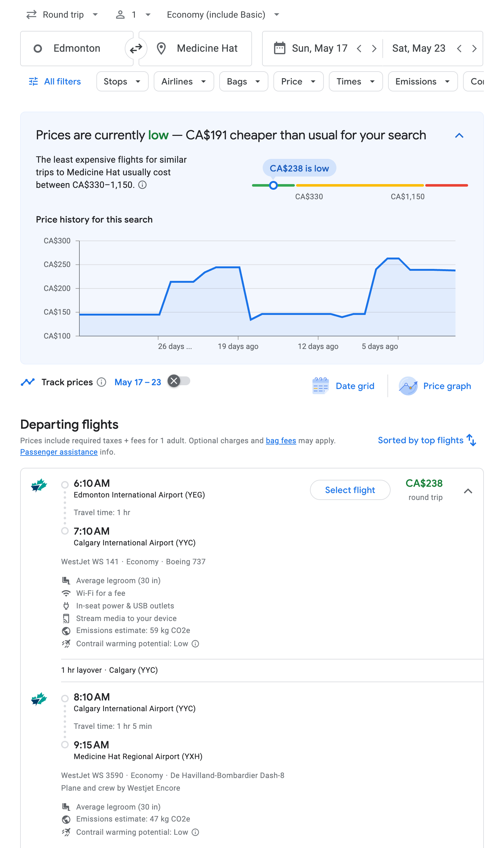504x848 pixels.
Task: Click the contrail warming potential info icon
Action: click(195, 643)
